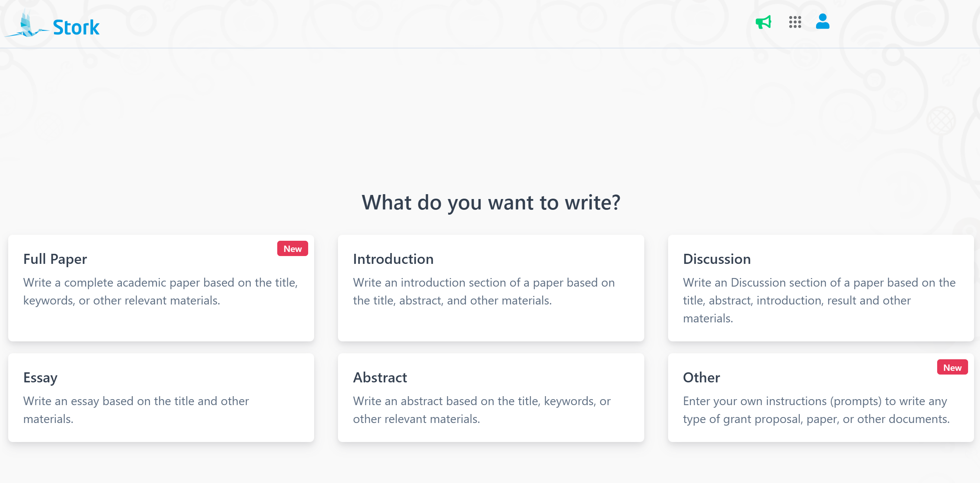Viewport: 980px width, 483px height.
Task: Open the green megaphone announcements icon
Action: click(763, 22)
